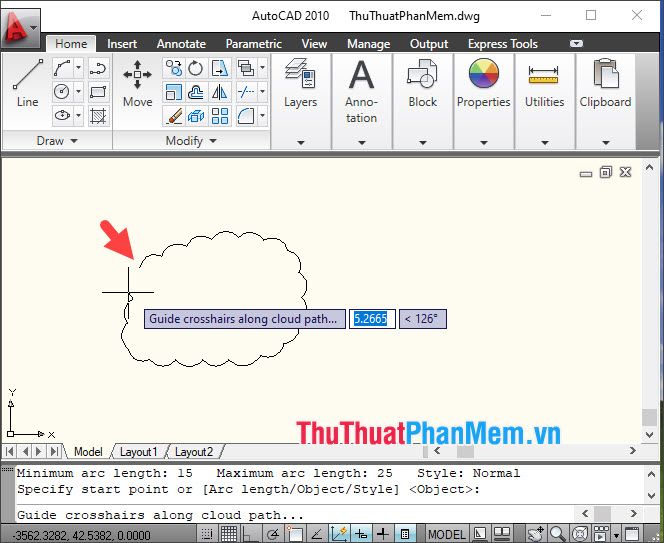
Task: Toggle Object Snap in status bar
Action: [295, 534]
